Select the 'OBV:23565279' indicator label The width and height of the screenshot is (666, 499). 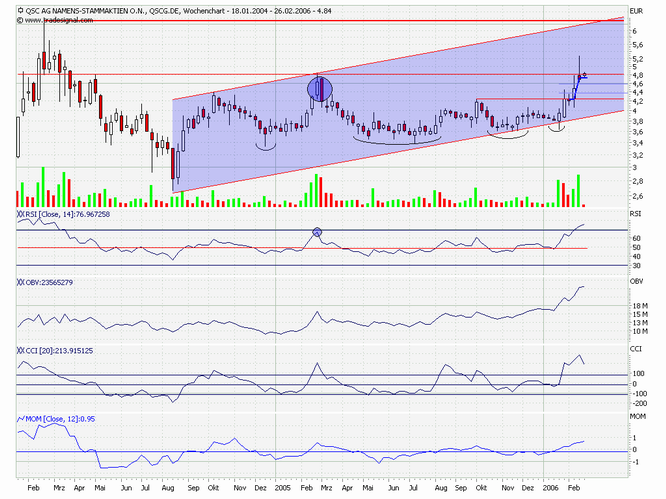pos(49,282)
